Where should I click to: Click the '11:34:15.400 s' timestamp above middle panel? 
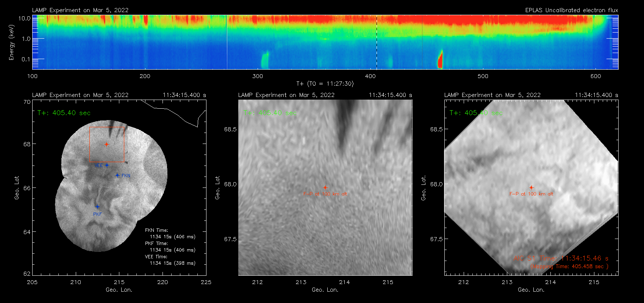pyautogui.click(x=391, y=95)
